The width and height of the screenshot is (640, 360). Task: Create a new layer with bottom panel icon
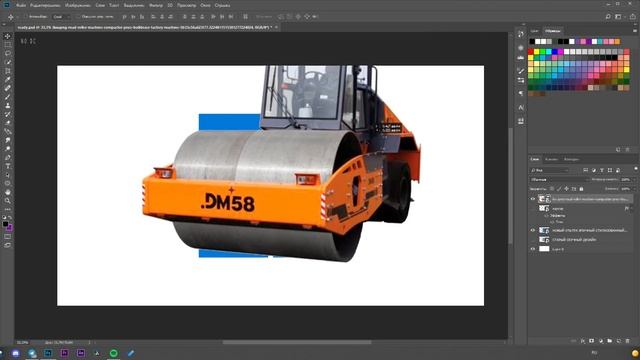coord(618,341)
